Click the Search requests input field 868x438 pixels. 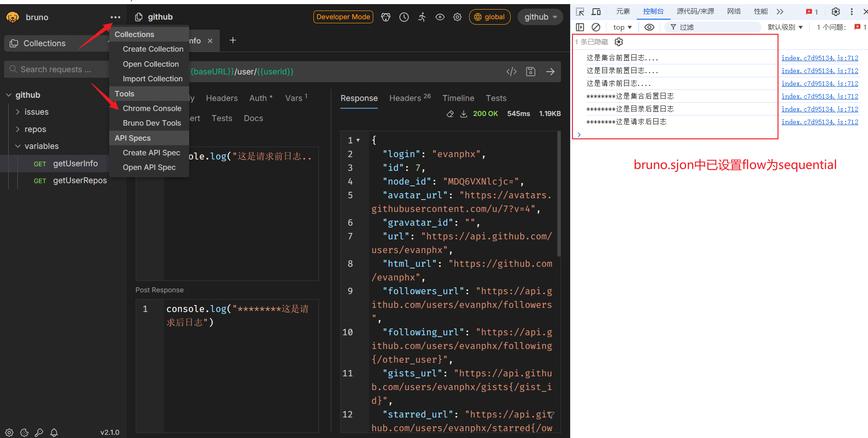click(x=56, y=69)
